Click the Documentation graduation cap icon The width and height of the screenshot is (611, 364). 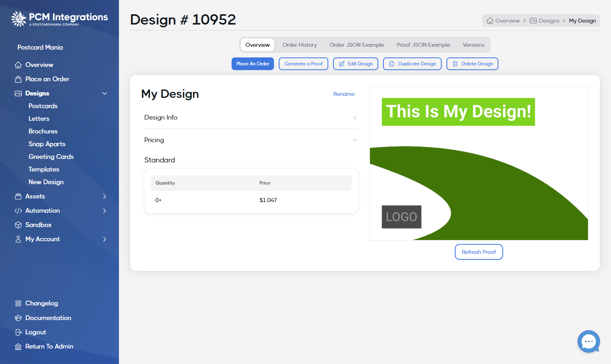18,318
